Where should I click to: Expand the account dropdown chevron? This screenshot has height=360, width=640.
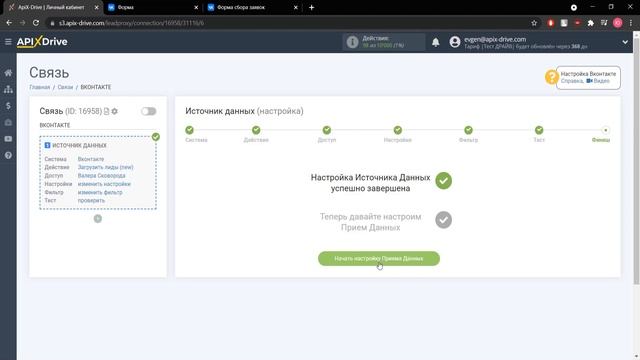pos(625,42)
